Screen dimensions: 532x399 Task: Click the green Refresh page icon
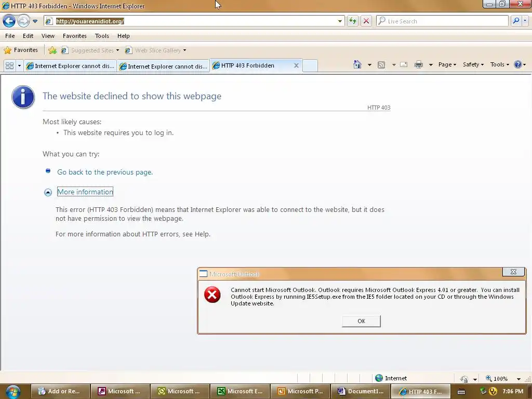(x=353, y=21)
